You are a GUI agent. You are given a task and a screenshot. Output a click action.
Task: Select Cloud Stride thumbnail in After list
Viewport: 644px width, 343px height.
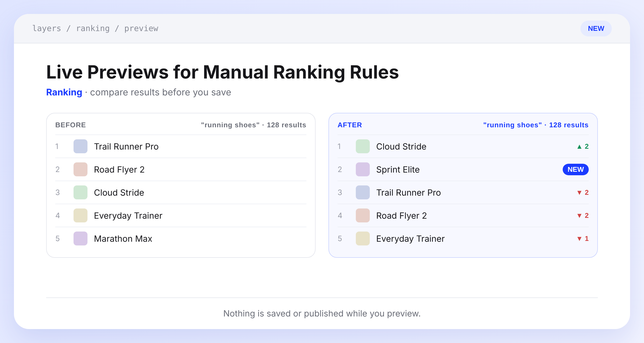point(363,146)
